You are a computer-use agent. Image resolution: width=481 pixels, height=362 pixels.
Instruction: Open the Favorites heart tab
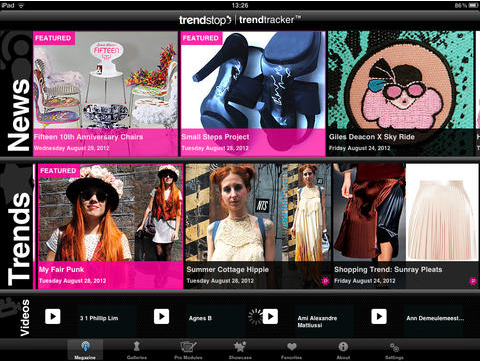click(x=291, y=350)
